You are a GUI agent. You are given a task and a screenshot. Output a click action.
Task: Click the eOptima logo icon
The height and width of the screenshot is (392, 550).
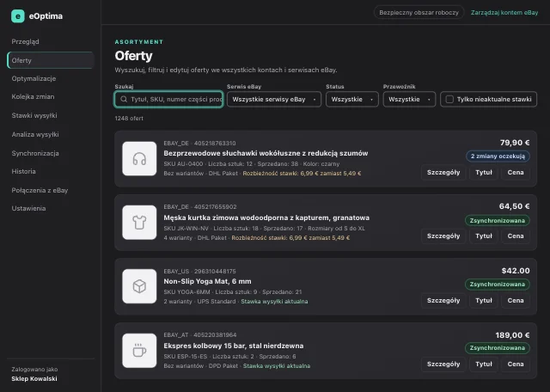(x=18, y=16)
